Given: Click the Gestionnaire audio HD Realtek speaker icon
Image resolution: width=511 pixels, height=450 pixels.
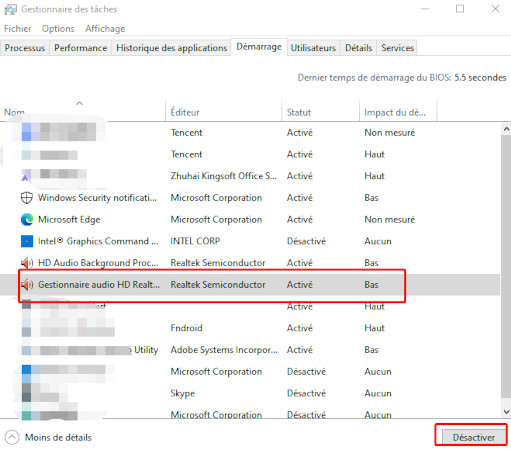Looking at the screenshot, I should (27, 285).
